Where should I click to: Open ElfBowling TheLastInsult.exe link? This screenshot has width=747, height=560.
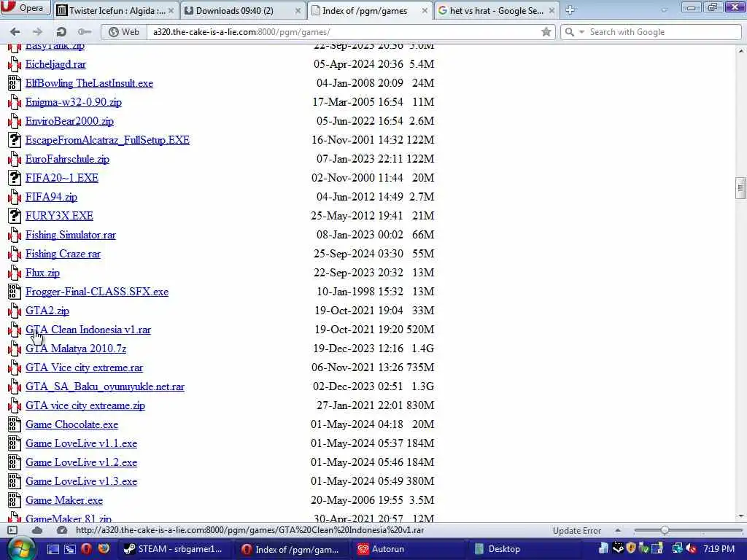89,83
